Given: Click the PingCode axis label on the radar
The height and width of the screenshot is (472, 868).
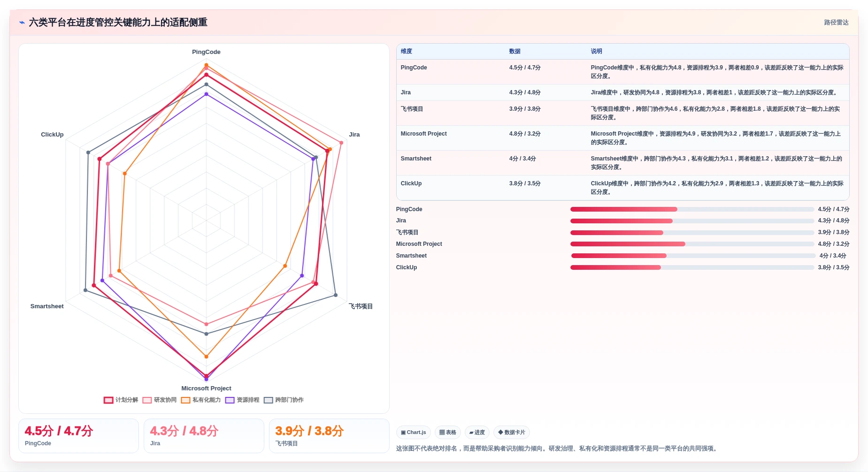Looking at the screenshot, I should point(206,52).
